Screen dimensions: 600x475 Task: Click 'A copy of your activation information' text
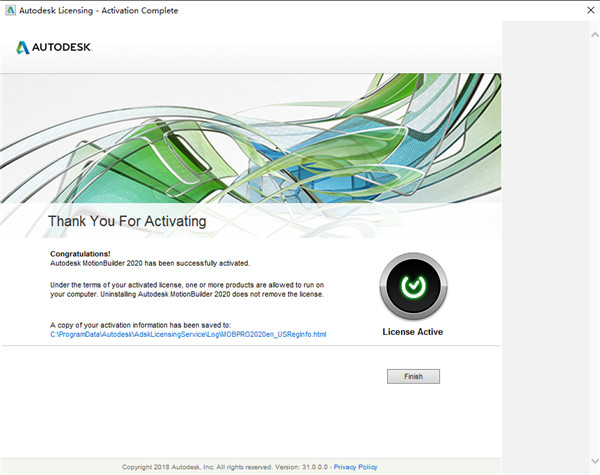[x=140, y=325]
